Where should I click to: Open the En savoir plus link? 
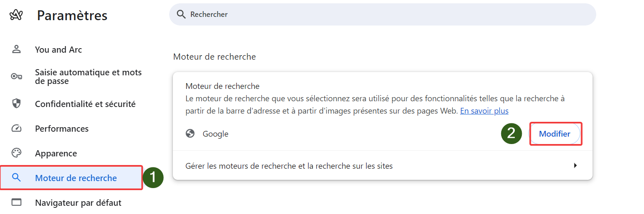coord(484,111)
